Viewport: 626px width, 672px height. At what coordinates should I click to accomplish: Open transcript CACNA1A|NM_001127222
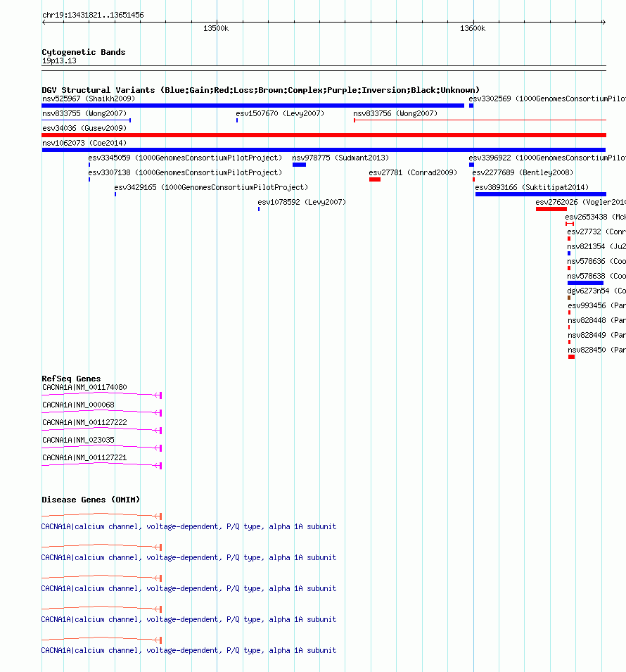tap(84, 422)
